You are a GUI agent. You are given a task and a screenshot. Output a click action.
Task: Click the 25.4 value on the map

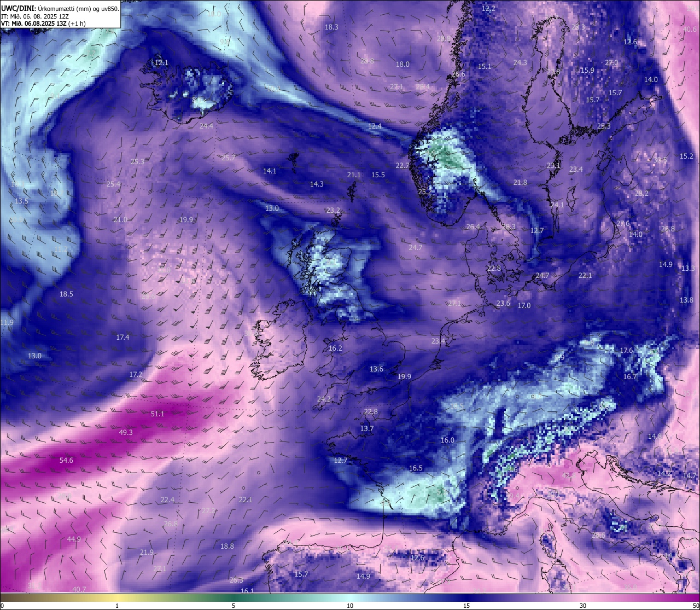coord(113,184)
